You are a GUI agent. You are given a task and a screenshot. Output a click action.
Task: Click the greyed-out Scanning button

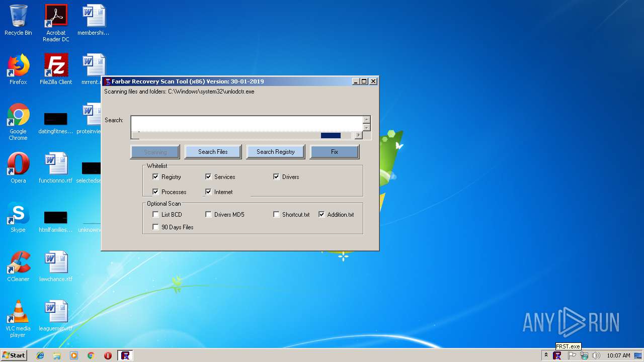tap(155, 152)
